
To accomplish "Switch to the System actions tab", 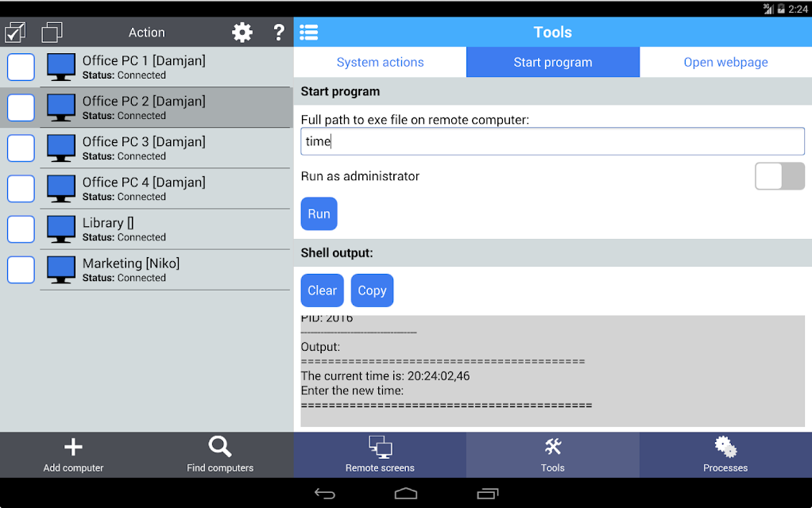I will [x=380, y=62].
